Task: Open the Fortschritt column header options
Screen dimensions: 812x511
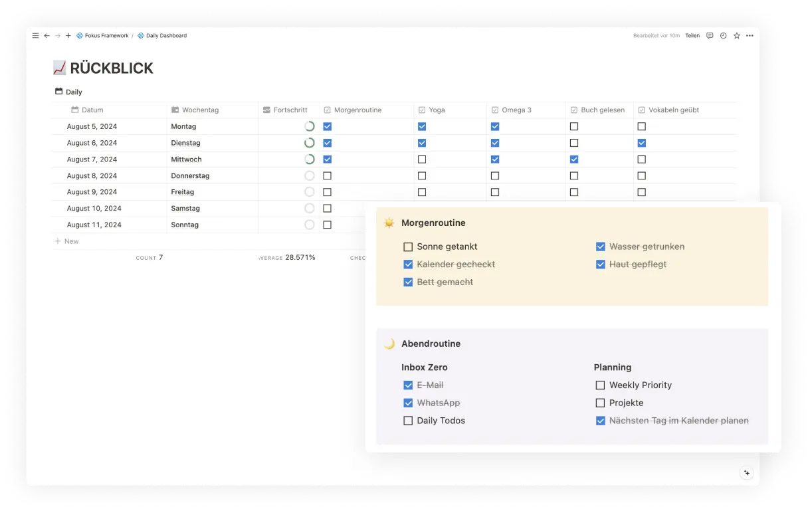Action: (290, 110)
